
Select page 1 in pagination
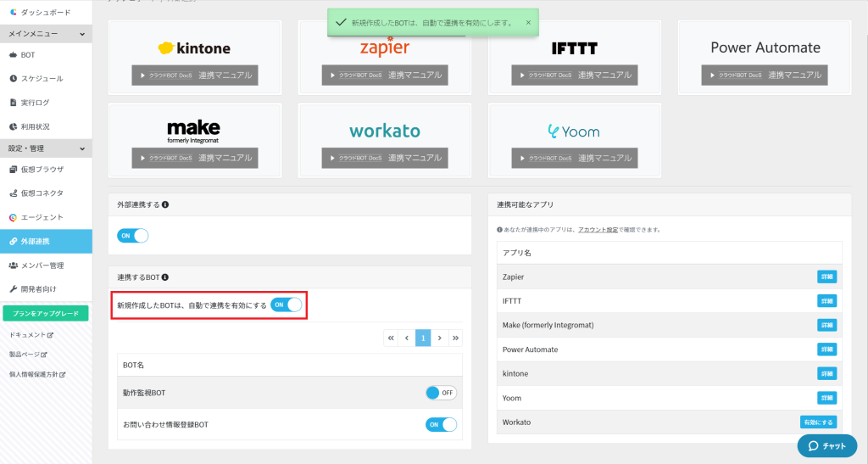(423, 338)
